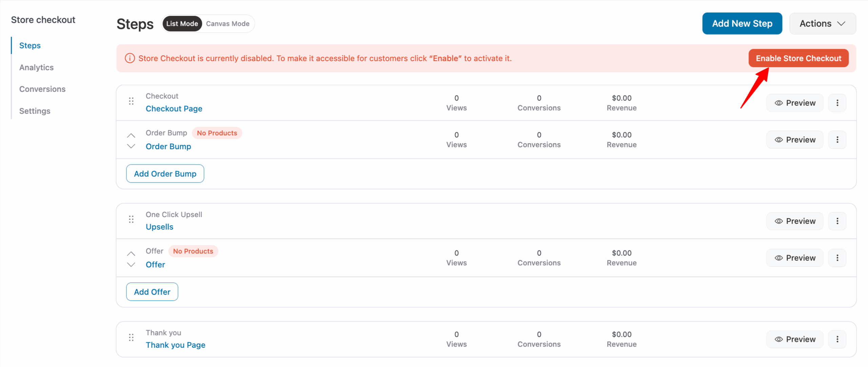The width and height of the screenshot is (868, 367).
Task: Switch to List Mode
Action: pos(182,24)
